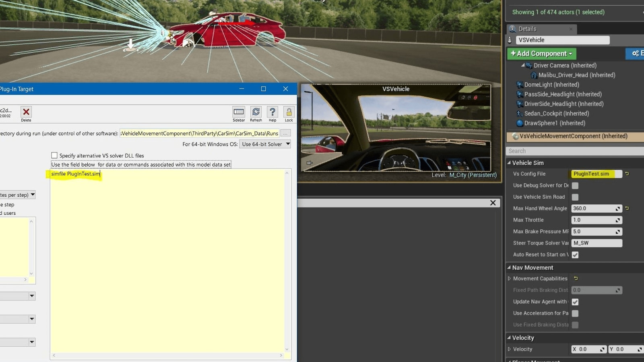The width and height of the screenshot is (644, 362).
Task: Select VsVehicleMovementComponent (Inherited) item
Action: click(573, 136)
